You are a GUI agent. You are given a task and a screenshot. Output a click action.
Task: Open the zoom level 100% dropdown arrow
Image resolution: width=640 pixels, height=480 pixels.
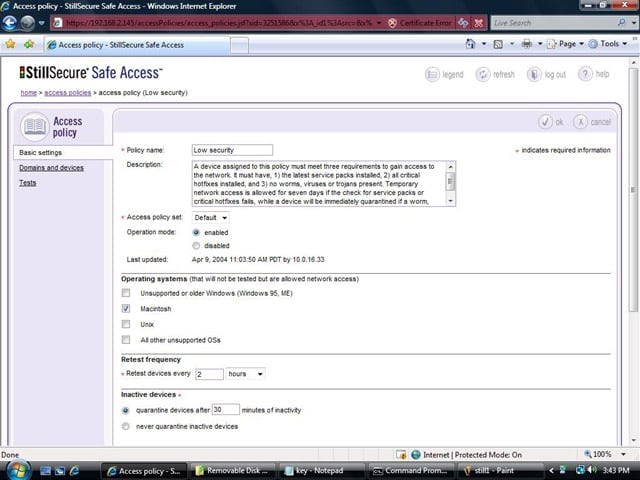click(623, 454)
